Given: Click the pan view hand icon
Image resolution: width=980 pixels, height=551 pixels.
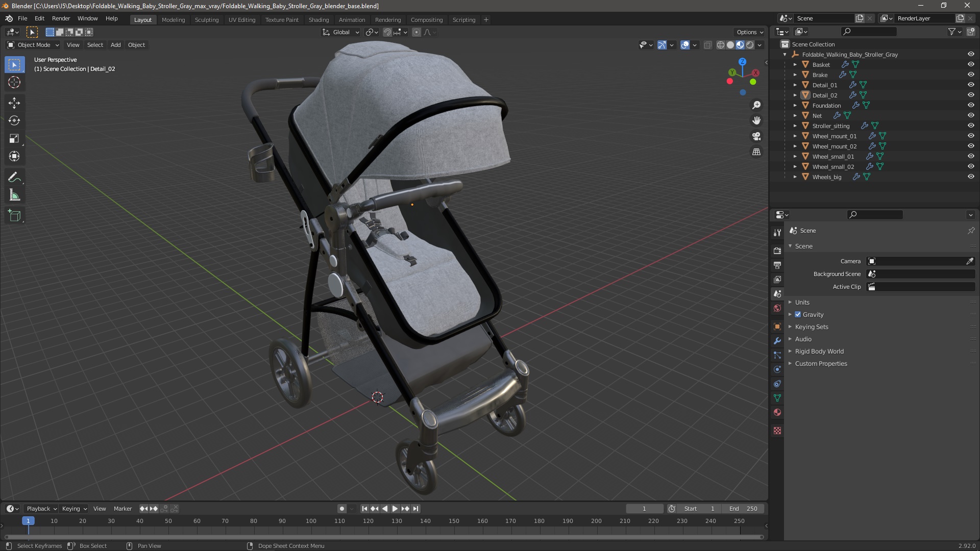Looking at the screenshot, I should pyautogui.click(x=756, y=120).
